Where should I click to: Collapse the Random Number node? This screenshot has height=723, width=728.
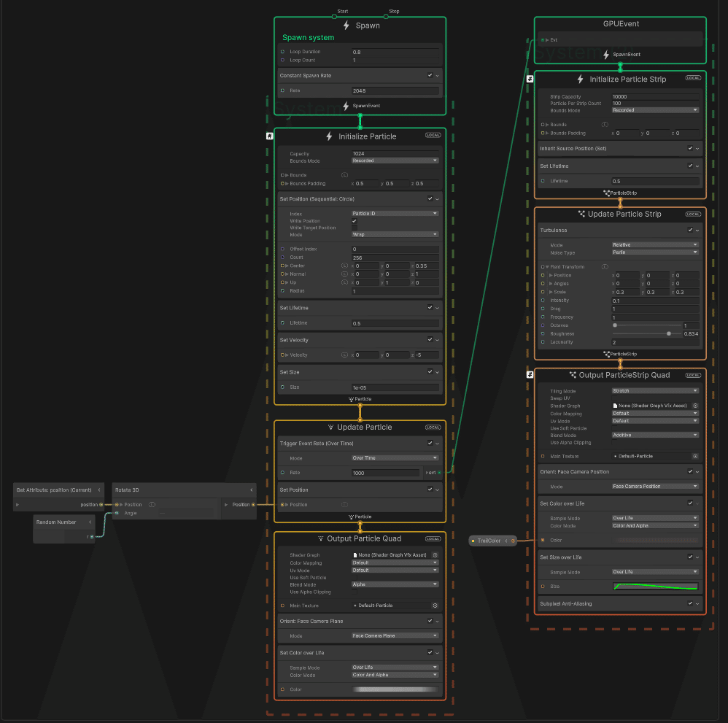pos(90,522)
